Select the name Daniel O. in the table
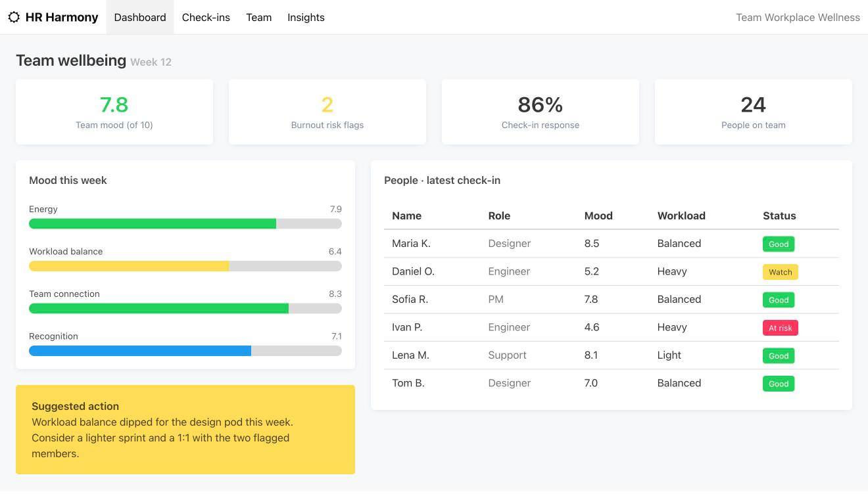 coord(413,271)
